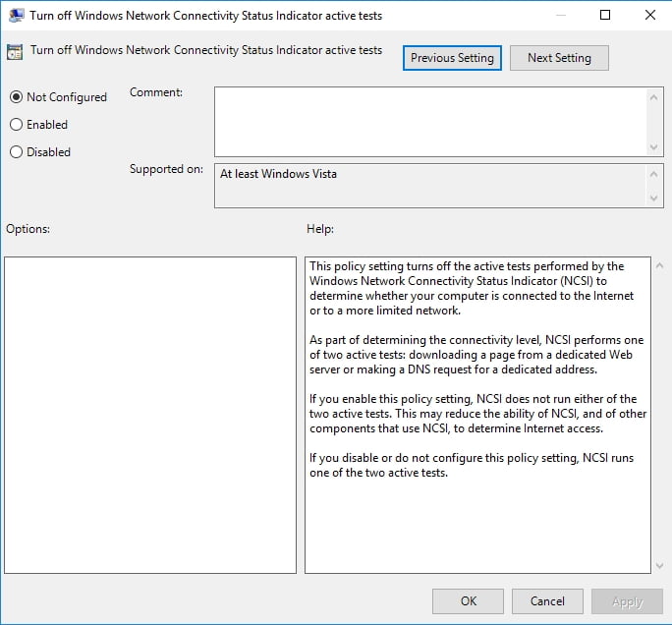Click the Group Policy icon in title bar
This screenshot has height=625, width=672.
(x=17, y=16)
